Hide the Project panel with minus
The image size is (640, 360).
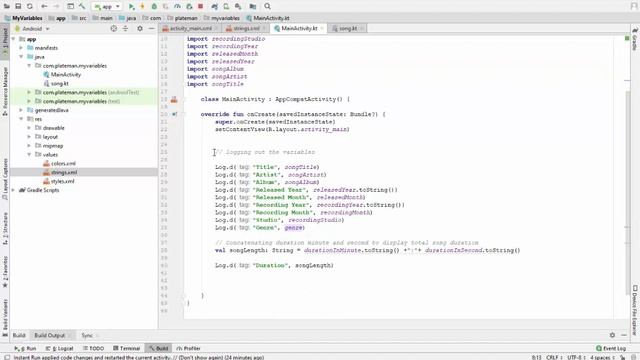point(151,29)
